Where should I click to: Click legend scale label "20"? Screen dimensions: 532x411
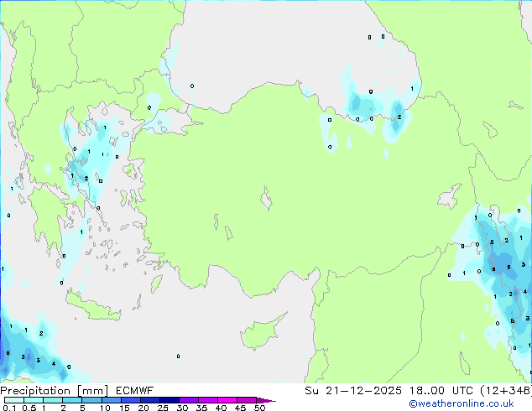tap(143, 408)
